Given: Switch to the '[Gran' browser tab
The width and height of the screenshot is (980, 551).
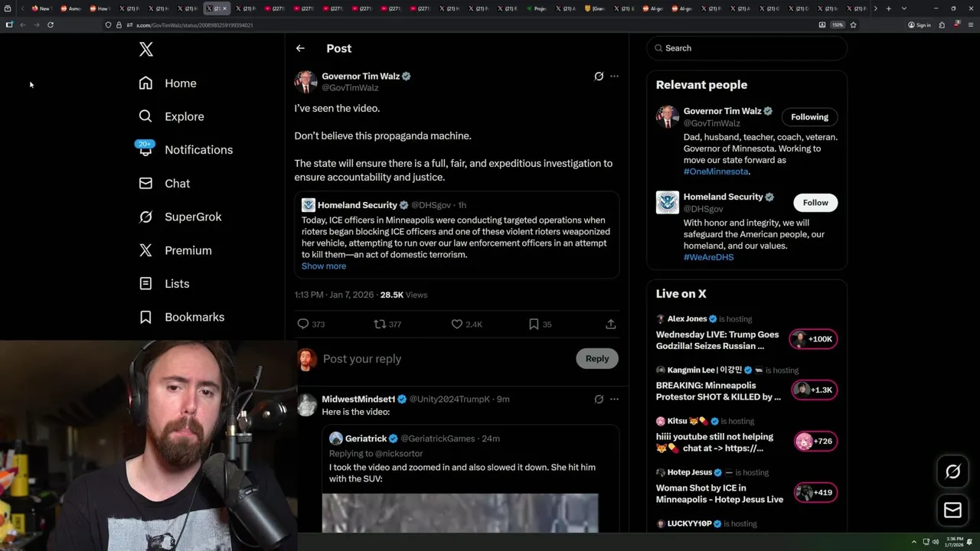Looking at the screenshot, I should pos(596,8).
